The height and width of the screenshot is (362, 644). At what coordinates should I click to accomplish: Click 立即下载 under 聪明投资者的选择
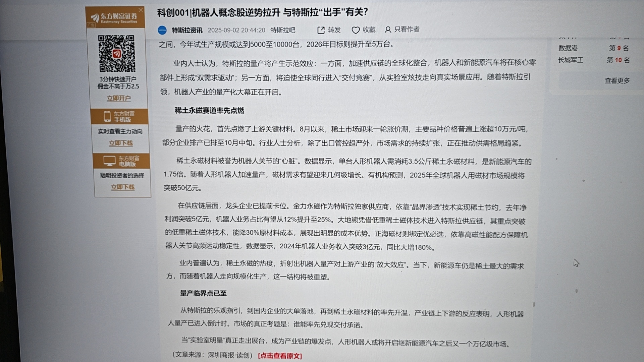[123, 187]
